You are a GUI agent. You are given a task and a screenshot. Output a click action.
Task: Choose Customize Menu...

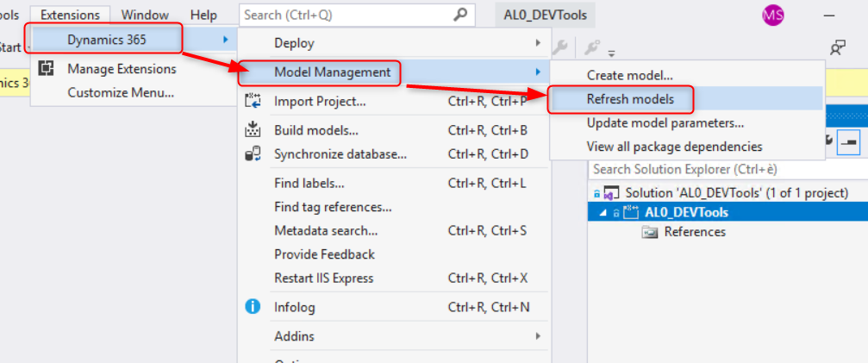click(x=121, y=92)
